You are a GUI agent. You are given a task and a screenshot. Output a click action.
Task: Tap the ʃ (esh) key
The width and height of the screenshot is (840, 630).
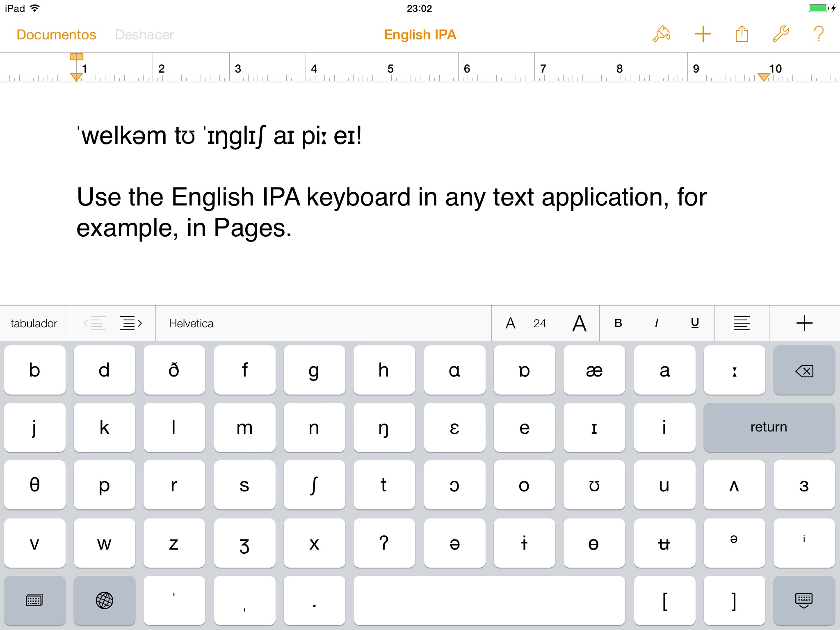point(315,485)
